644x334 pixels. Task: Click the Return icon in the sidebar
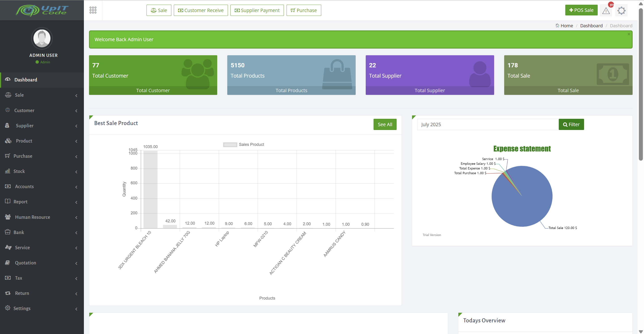point(8,293)
